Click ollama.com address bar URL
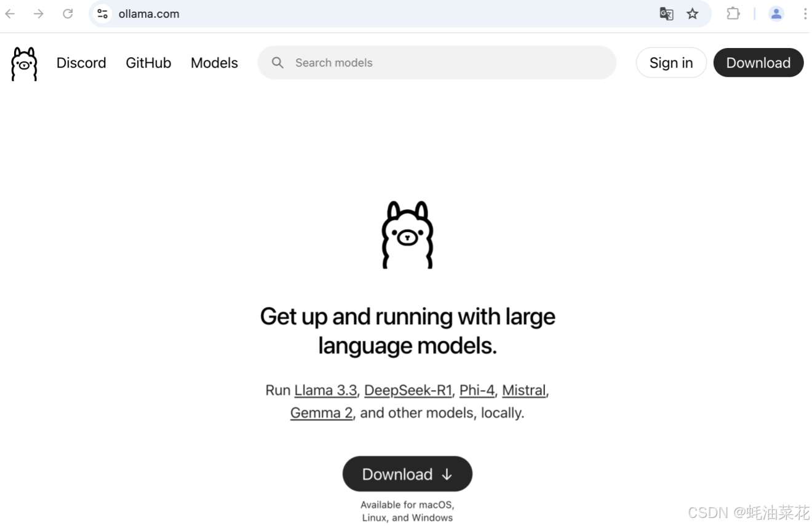 click(149, 14)
